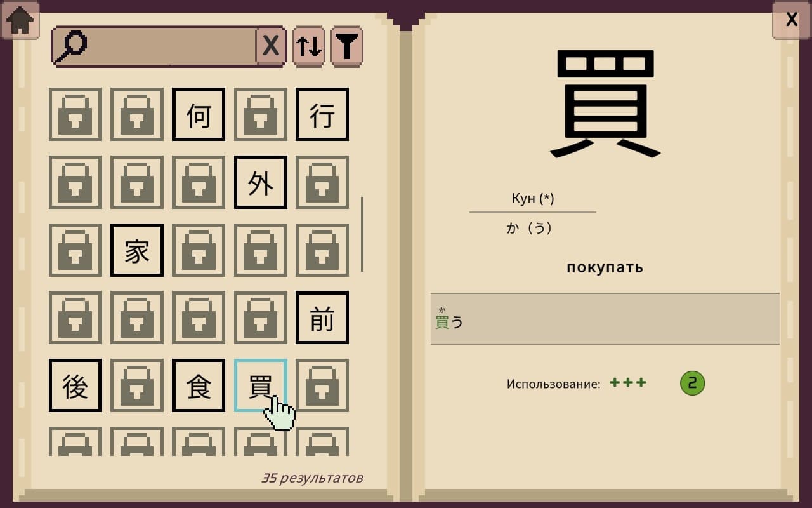Image resolution: width=812 pixels, height=508 pixels.
Task: Click the magnifying glass search icon
Action: [71, 47]
